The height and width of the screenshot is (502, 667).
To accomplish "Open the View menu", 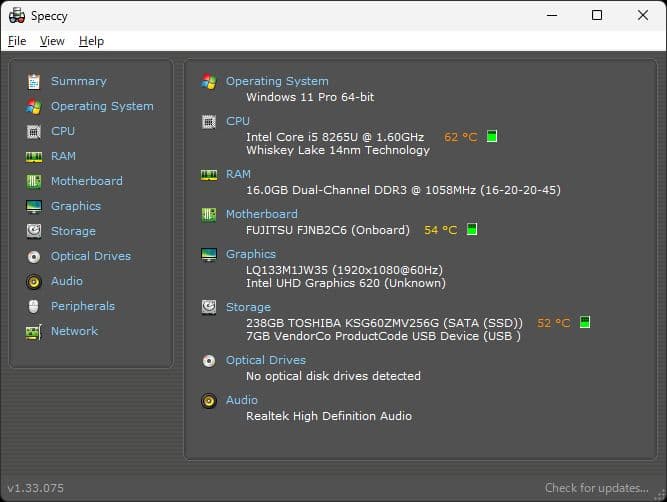I will [x=52, y=41].
